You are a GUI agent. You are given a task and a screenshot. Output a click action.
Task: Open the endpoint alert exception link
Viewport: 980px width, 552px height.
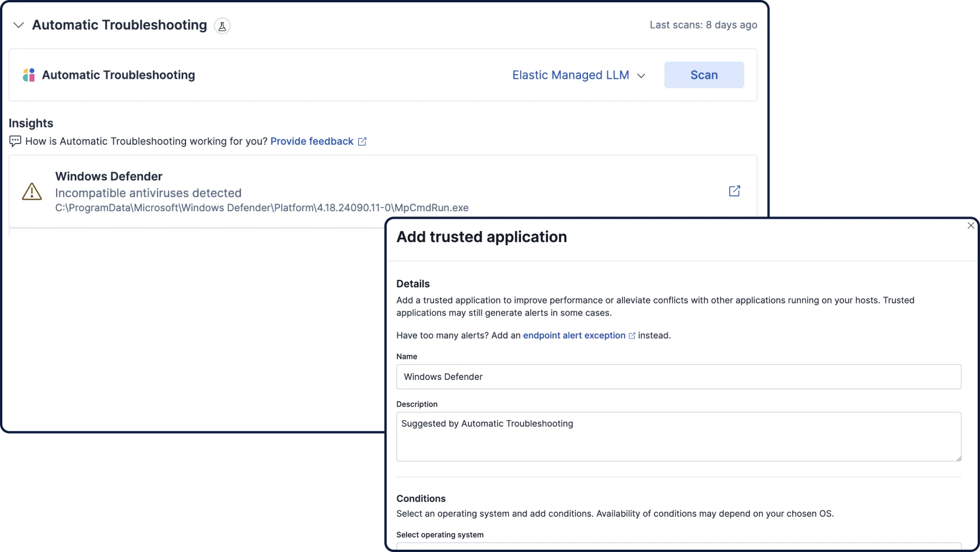tap(574, 336)
